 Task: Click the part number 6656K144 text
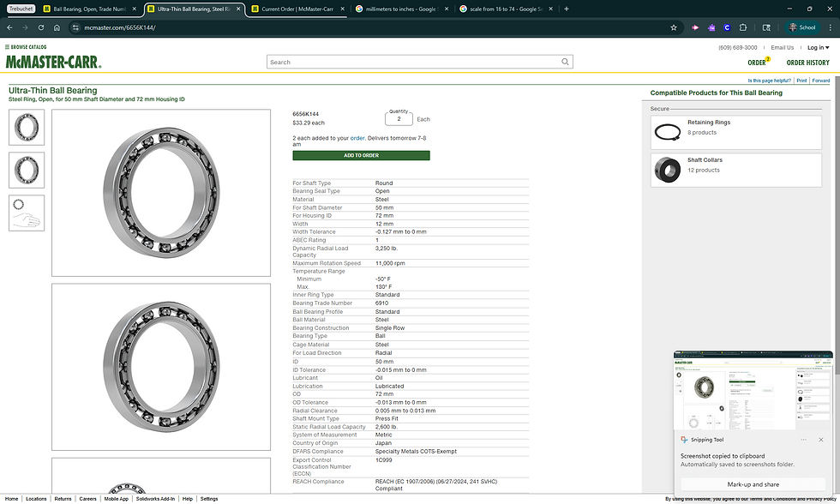[x=305, y=114]
